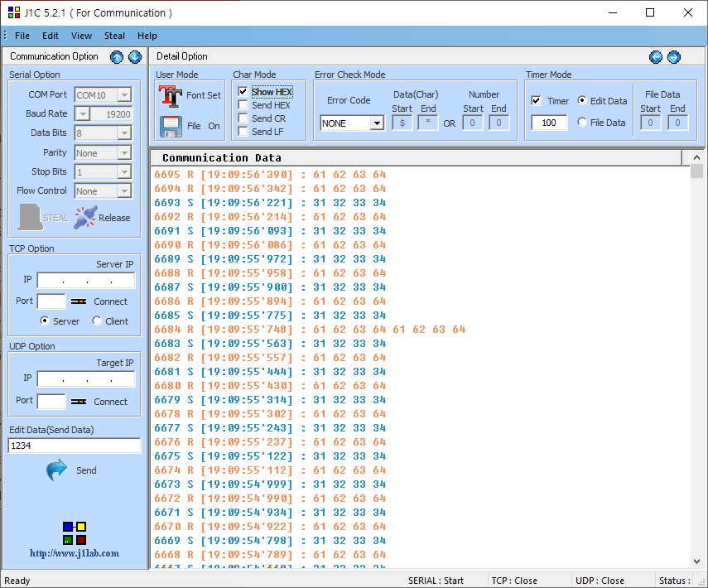Open the Parity dropdown
The width and height of the screenshot is (708, 588).
124,153
